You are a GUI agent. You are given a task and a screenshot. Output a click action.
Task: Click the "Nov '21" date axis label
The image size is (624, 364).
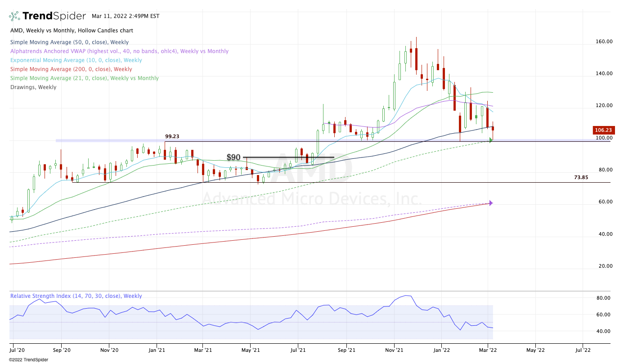click(394, 349)
